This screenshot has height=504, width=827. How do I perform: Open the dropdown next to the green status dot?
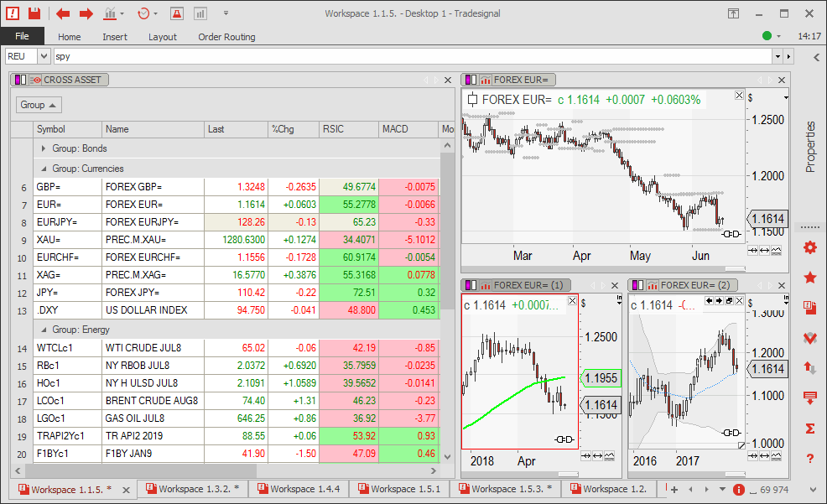(x=779, y=36)
